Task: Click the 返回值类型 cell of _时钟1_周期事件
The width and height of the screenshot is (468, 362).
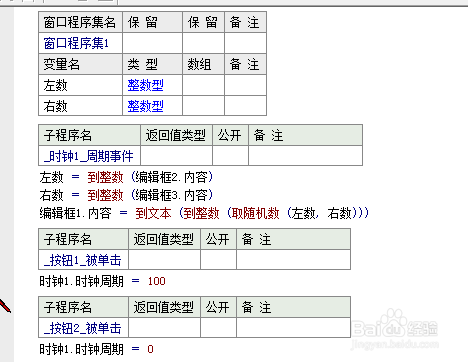Action: [x=176, y=156]
